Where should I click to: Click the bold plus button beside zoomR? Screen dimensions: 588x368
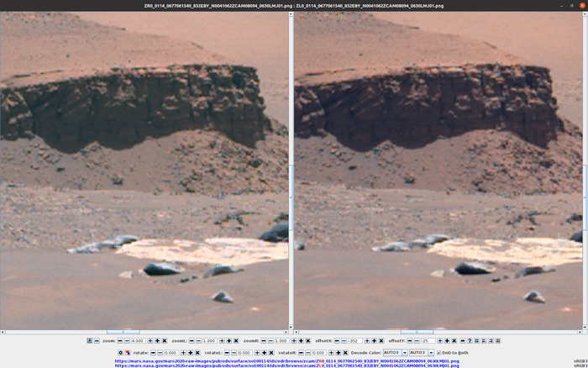pos(301,341)
